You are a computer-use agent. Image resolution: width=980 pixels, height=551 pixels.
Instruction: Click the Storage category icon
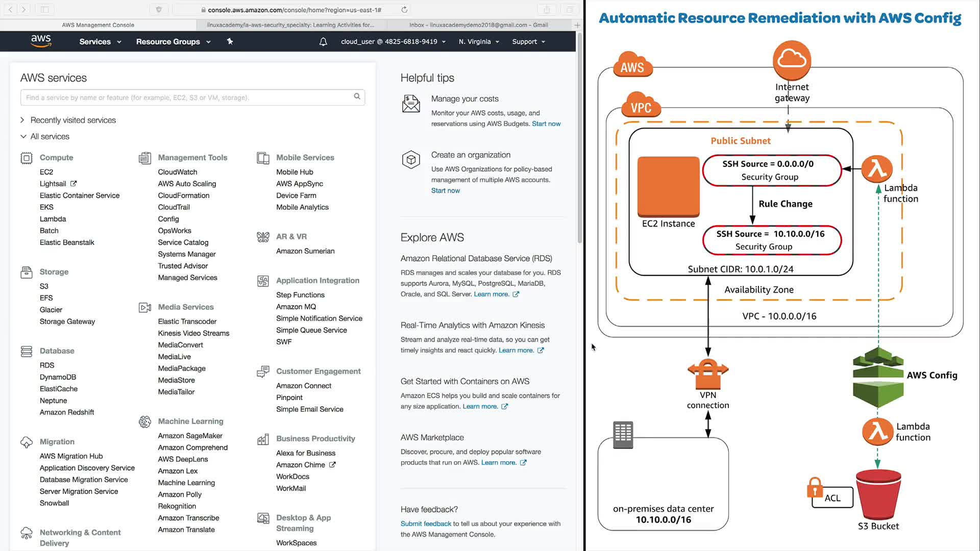click(x=27, y=272)
